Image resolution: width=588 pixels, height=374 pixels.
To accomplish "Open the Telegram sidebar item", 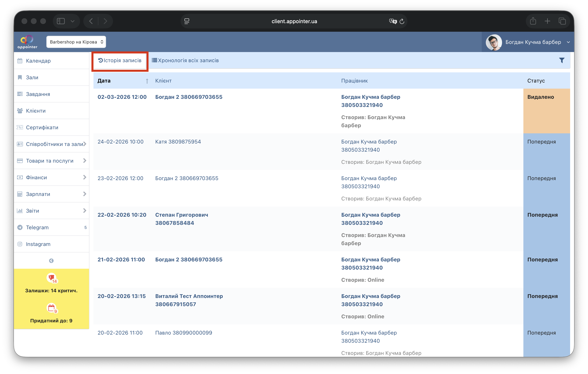I will 37,227.
